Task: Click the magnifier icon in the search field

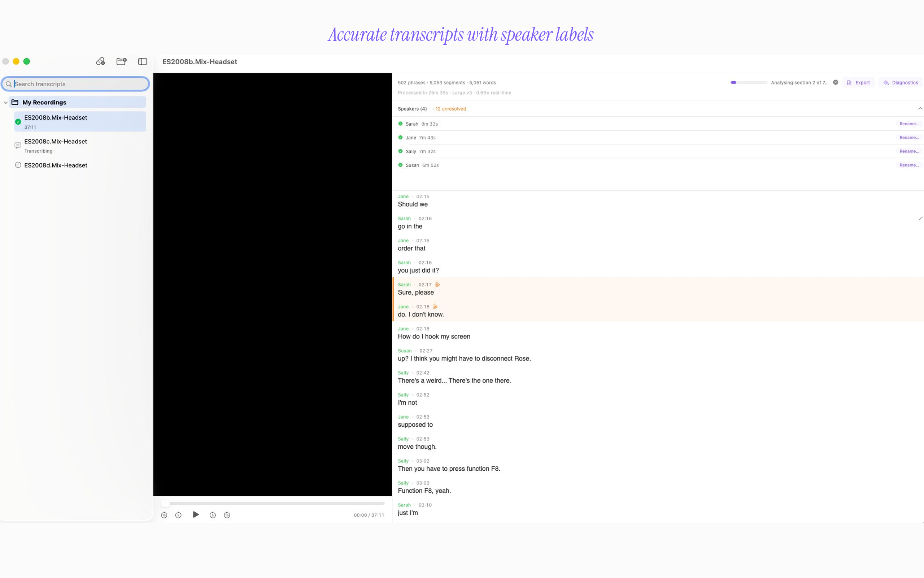Action: point(9,84)
